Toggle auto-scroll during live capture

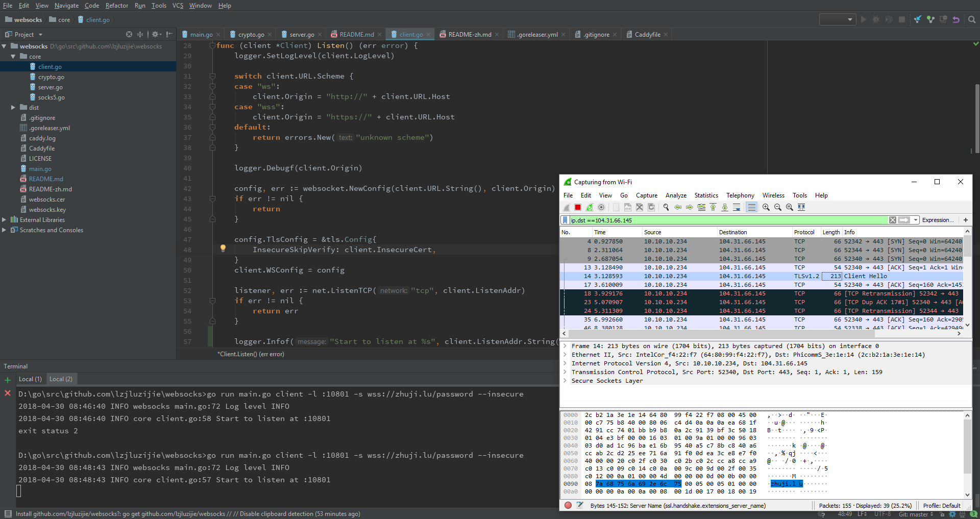[737, 207]
